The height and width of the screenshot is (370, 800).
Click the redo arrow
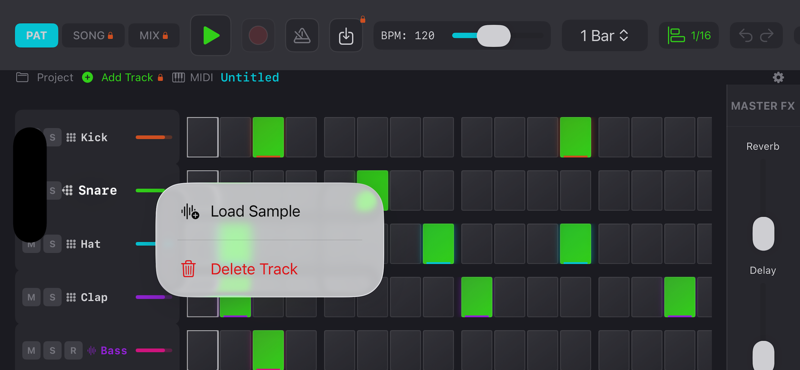pos(766,36)
